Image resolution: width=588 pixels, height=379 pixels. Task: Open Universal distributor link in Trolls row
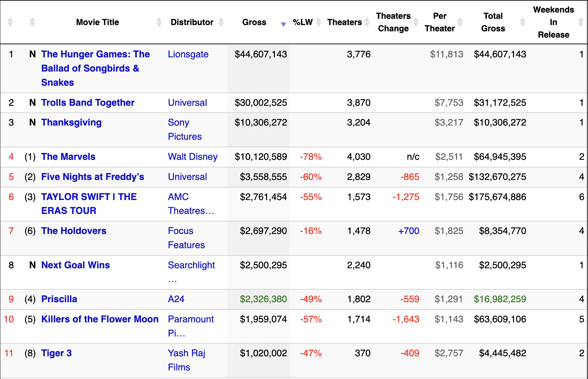187,103
